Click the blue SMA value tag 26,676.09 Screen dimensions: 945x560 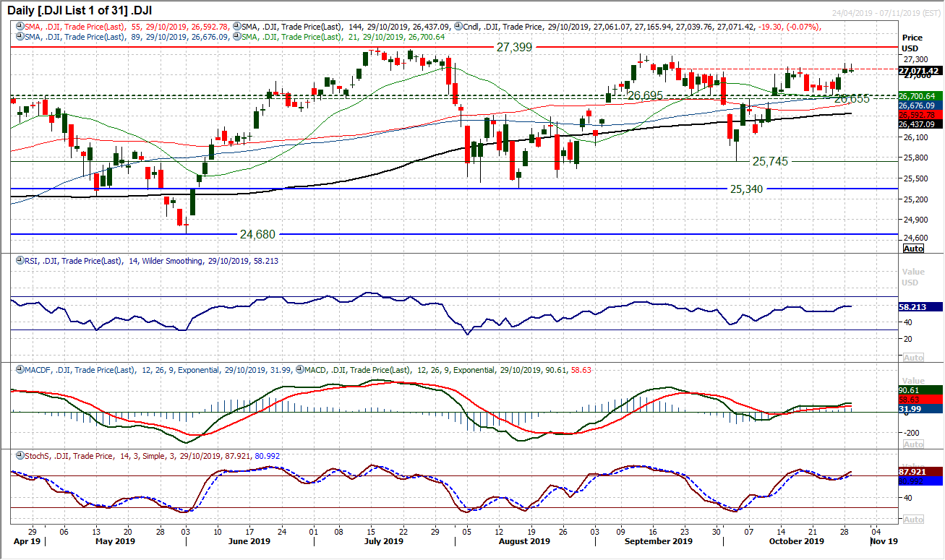tap(920, 105)
